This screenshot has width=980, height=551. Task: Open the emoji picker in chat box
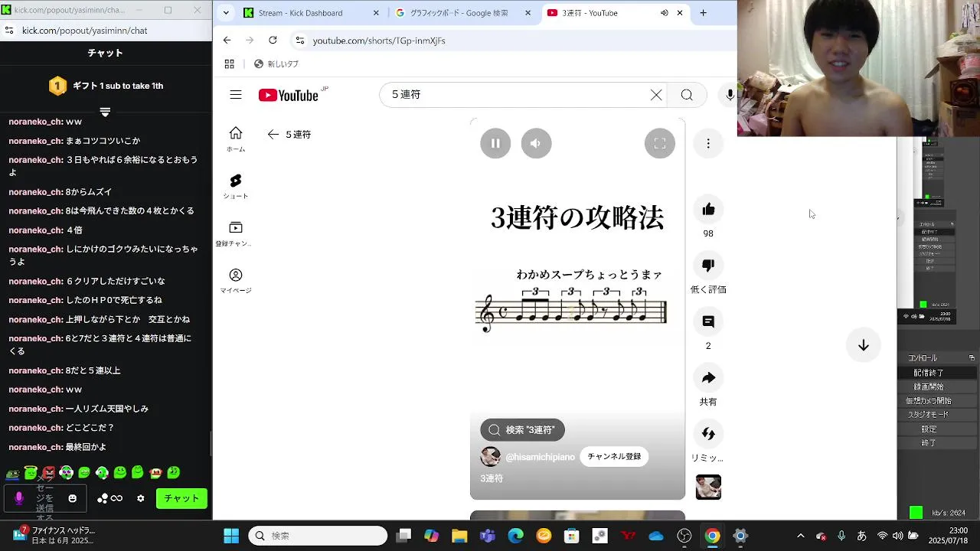72,498
